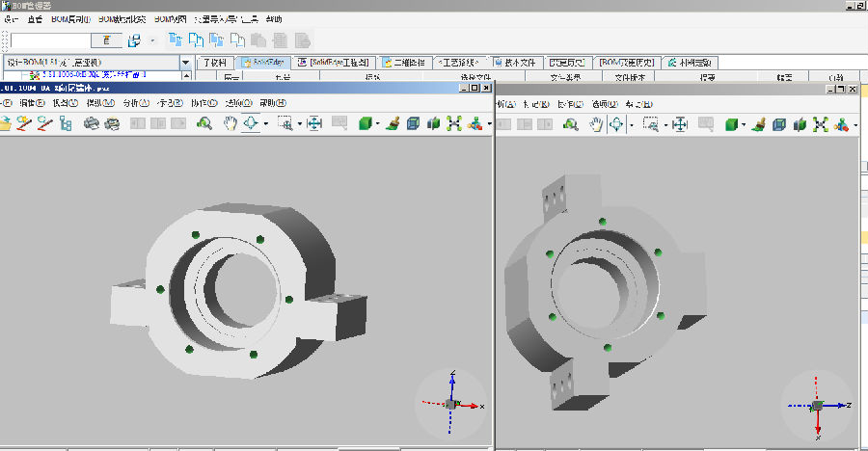868x451 pixels.
Task: Open shaded cube dropdown arrow in left viewer
Action: [377, 123]
